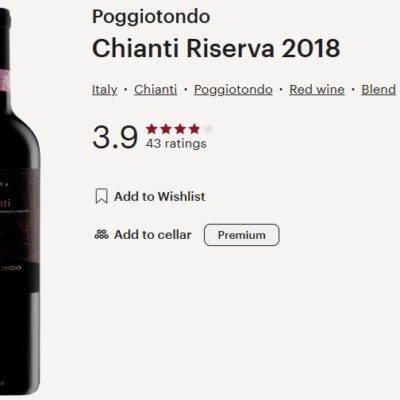Open the Poggiotondo winery link
Screen dimensions: 400x400
(x=233, y=89)
